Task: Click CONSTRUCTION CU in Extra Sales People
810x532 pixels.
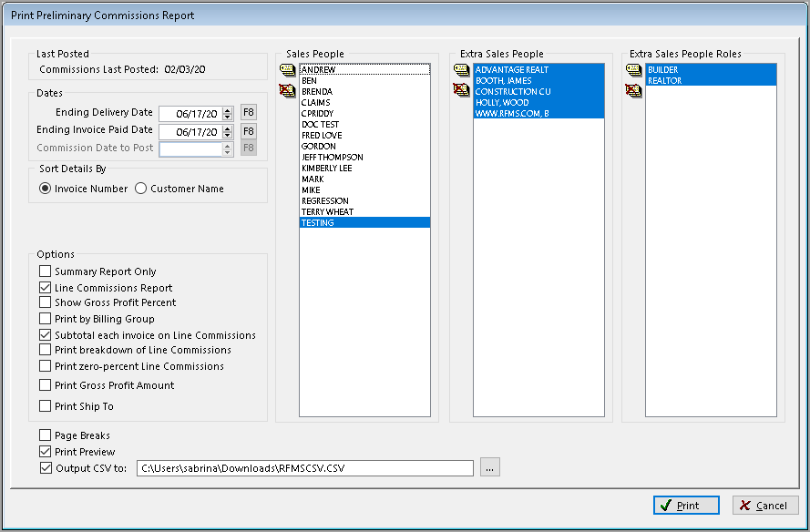Action: (538, 91)
